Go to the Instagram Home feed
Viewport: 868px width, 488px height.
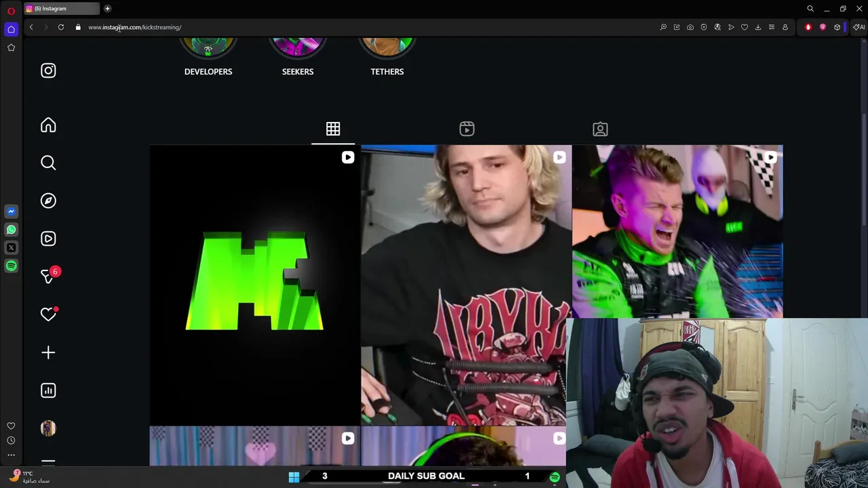tap(48, 125)
